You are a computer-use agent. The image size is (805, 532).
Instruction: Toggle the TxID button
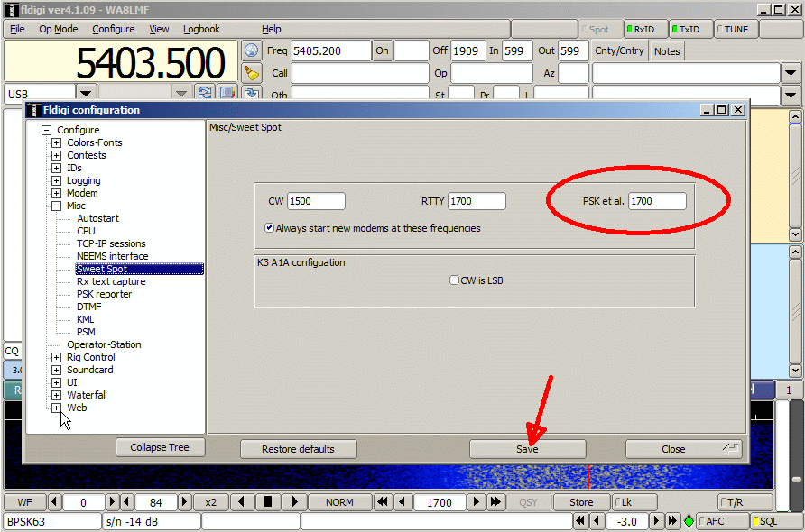click(x=690, y=29)
